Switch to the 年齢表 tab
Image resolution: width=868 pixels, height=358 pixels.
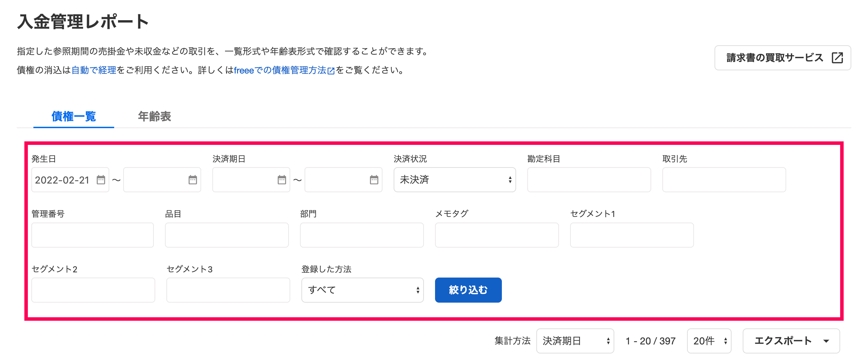pyautogui.click(x=155, y=116)
